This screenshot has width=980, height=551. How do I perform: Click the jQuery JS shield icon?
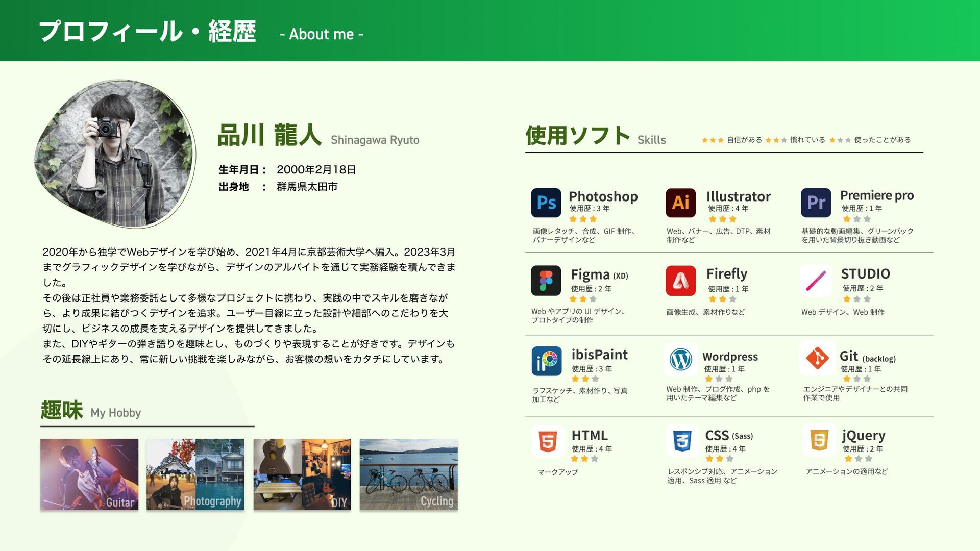(819, 440)
